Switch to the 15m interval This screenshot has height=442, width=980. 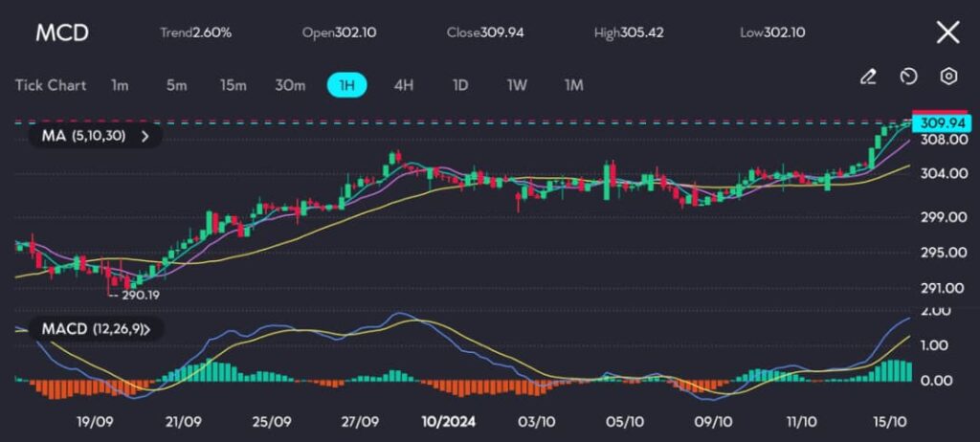click(x=233, y=85)
